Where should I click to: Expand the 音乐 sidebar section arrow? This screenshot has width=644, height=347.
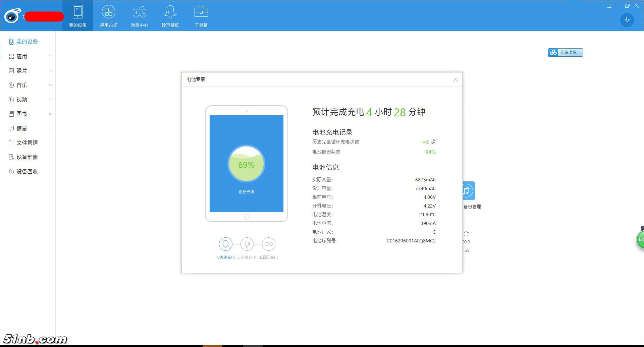50,85
